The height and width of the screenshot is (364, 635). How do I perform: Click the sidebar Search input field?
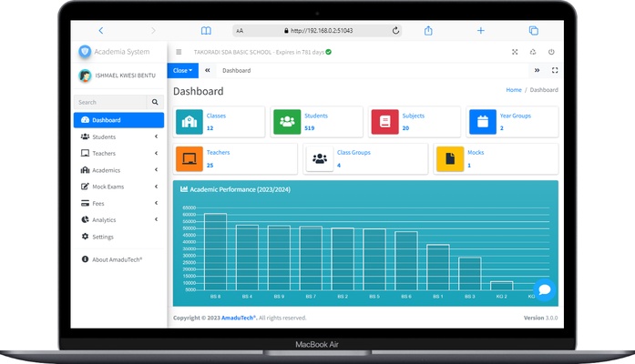click(x=110, y=103)
